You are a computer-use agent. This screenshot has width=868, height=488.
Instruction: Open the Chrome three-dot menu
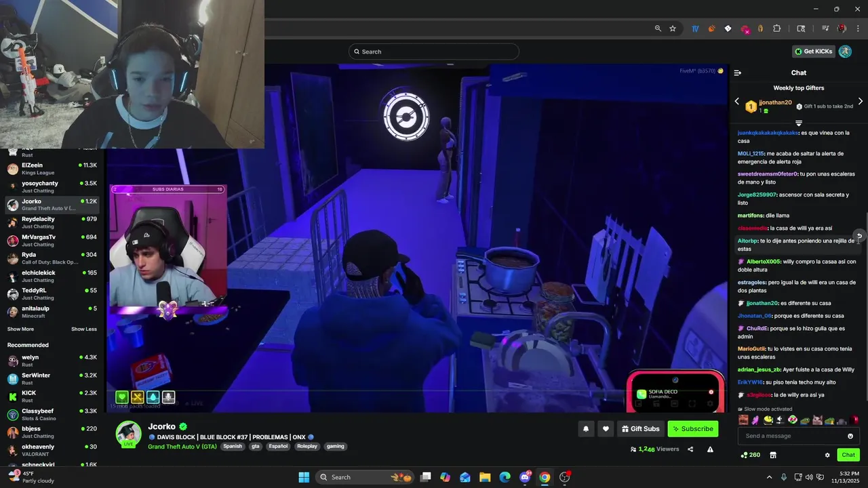858,28
